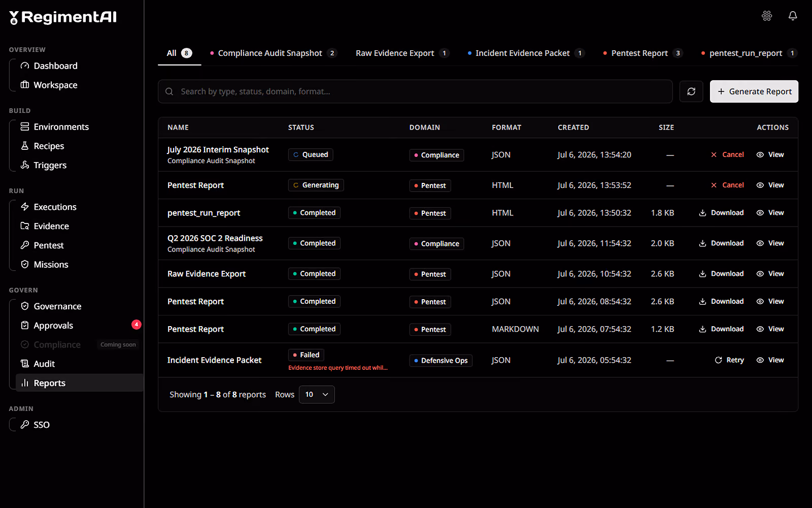This screenshot has height=508, width=812.
Task: Cancel the generating Pentest Report
Action: coord(727,185)
